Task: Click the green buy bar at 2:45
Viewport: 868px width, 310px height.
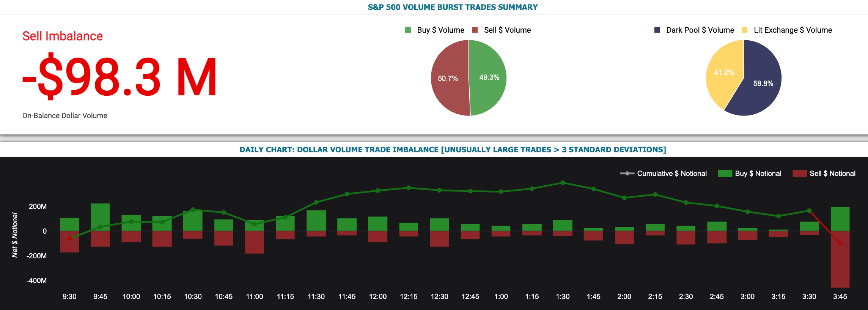Action: [717, 226]
